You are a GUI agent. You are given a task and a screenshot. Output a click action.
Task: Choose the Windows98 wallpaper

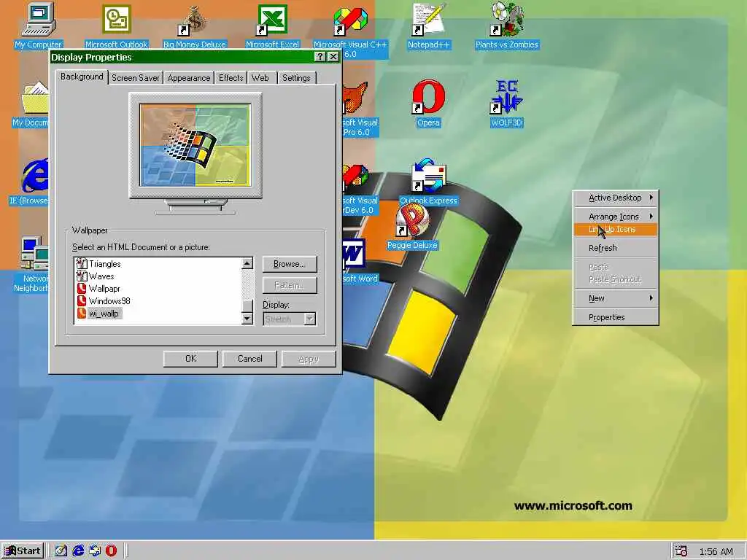(104, 301)
